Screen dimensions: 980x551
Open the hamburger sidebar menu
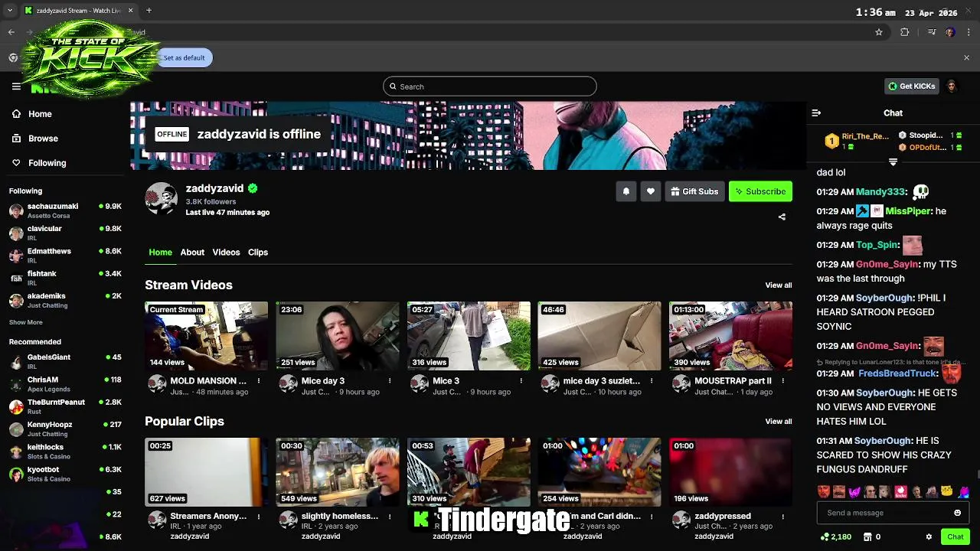coord(16,86)
